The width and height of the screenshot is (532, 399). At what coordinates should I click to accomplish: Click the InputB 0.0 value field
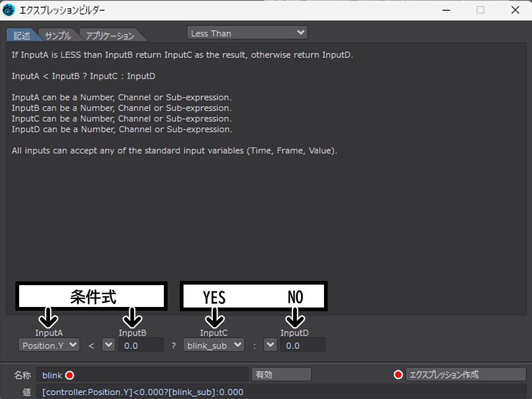[x=141, y=345]
